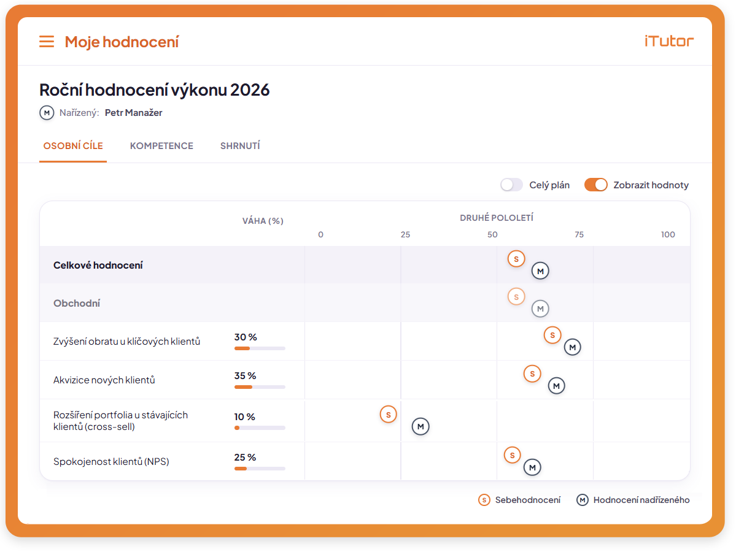
Task: Click manager M marker in Celkové hodnocení row
Action: pos(540,271)
